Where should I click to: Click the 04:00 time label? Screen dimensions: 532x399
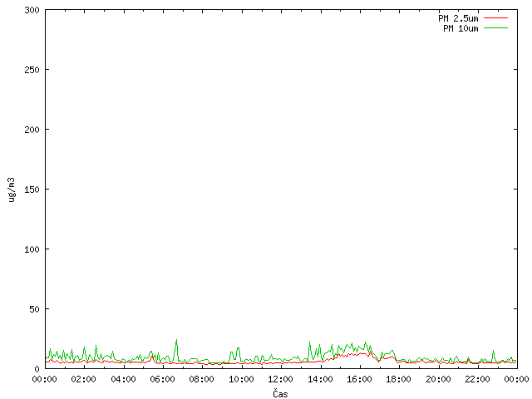pyautogui.click(x=124, y=379)
